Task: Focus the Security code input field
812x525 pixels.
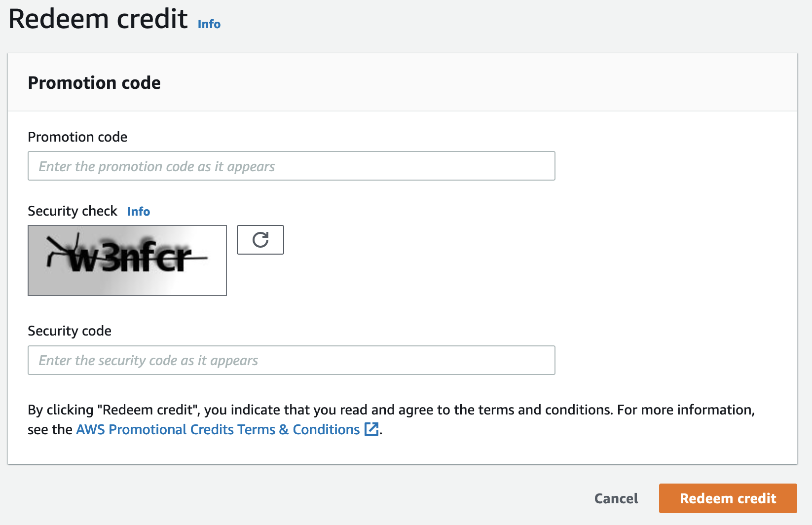Action: [x=292, y=360]
